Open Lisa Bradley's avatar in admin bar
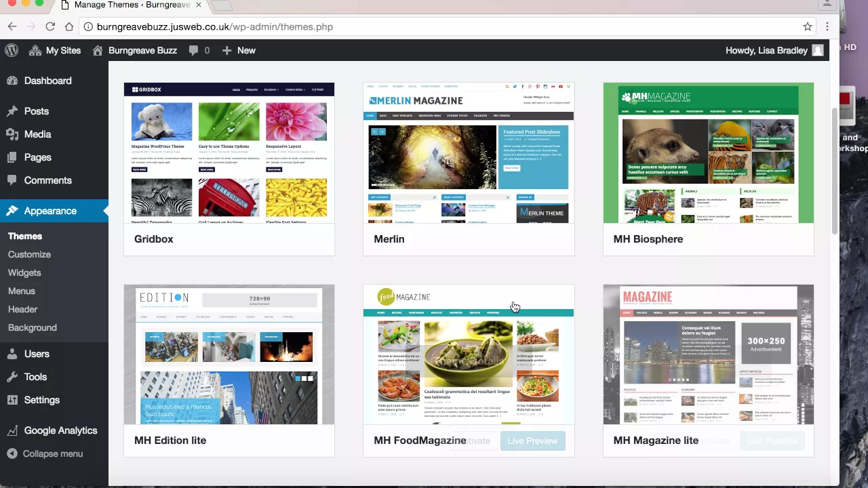Screen dimensions: 868x488 click(x=818, y=50)
